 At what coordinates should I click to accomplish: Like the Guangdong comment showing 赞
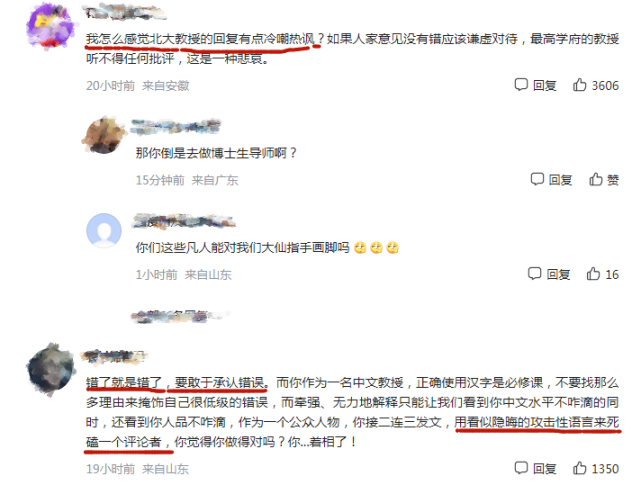(596, 179)
